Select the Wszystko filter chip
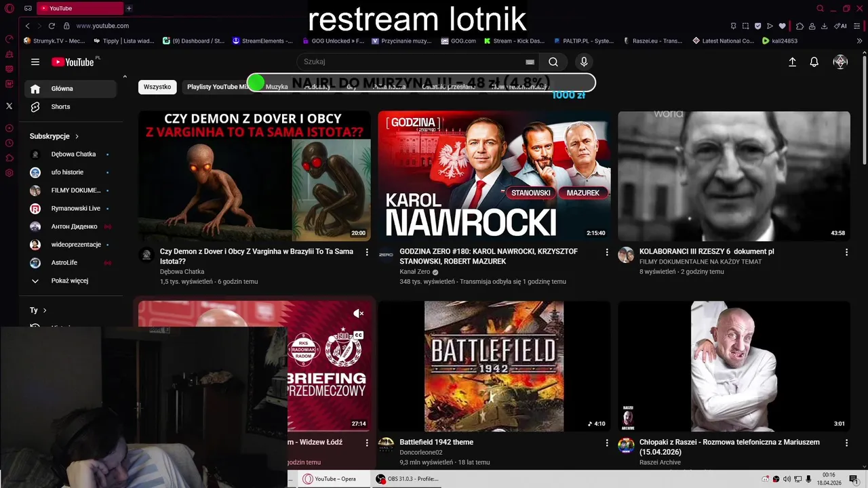This screenshot has height=488, width=868. [x=157, y=87]
